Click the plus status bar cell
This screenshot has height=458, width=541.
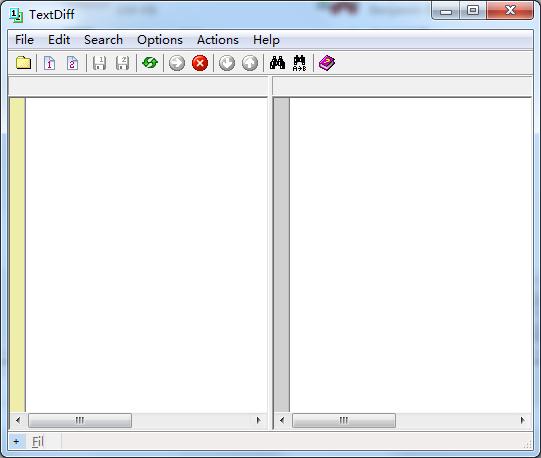pyautogui.click(x=17, y=441)
